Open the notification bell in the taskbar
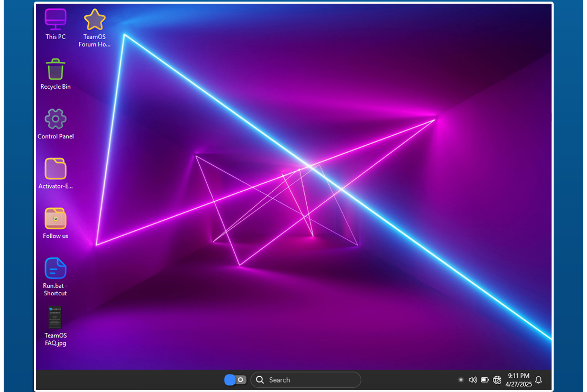 [538, 380]
